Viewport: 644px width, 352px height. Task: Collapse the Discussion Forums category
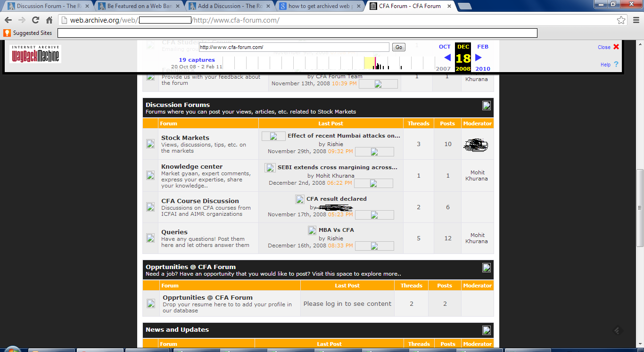tap(487, 106)
